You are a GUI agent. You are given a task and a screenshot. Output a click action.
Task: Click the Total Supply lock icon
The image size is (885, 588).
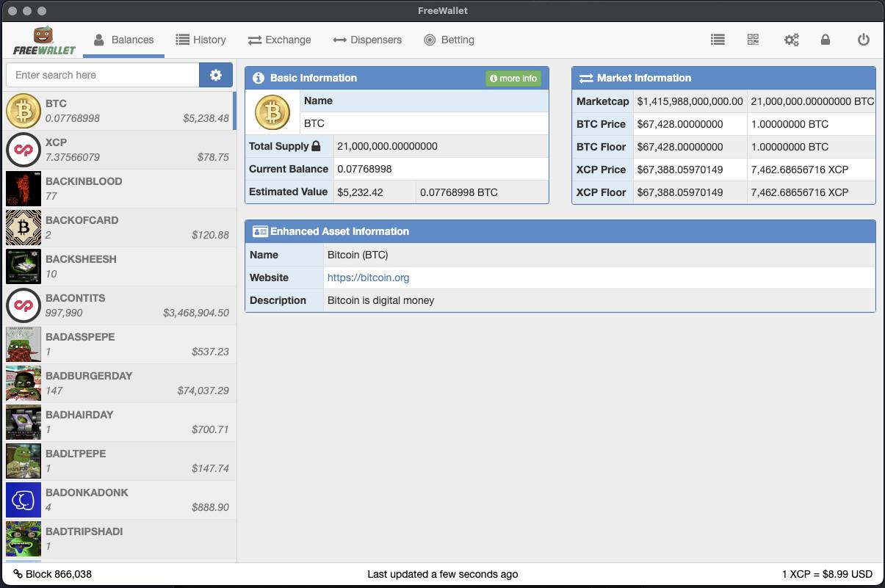[x=316, y=146]
